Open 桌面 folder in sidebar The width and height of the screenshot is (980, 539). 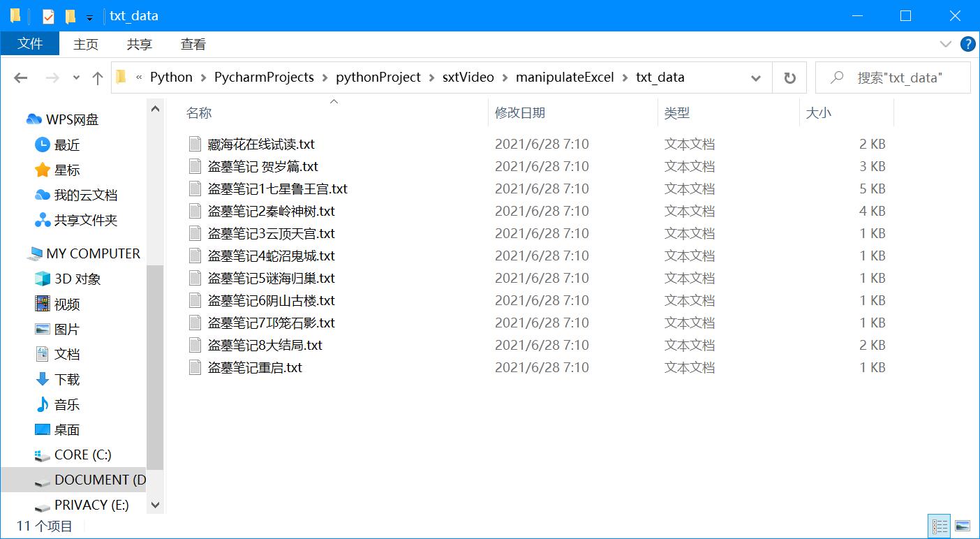[67, 429]
